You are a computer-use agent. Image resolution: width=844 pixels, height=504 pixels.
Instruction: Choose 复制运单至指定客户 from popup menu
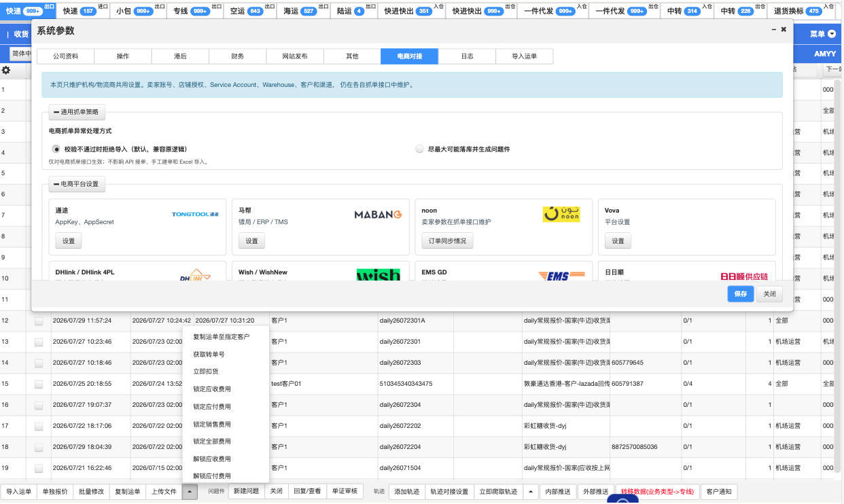(226, 337)
